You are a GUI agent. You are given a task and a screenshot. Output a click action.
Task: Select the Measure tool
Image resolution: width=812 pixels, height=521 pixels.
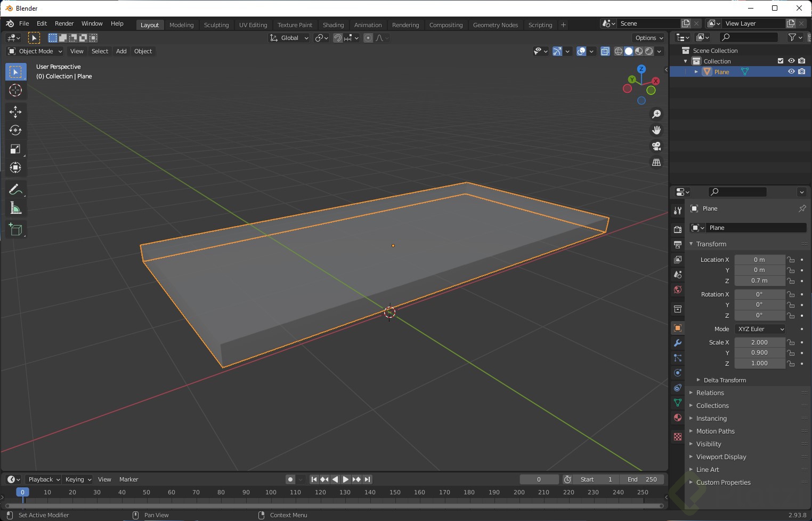[15, 209]
